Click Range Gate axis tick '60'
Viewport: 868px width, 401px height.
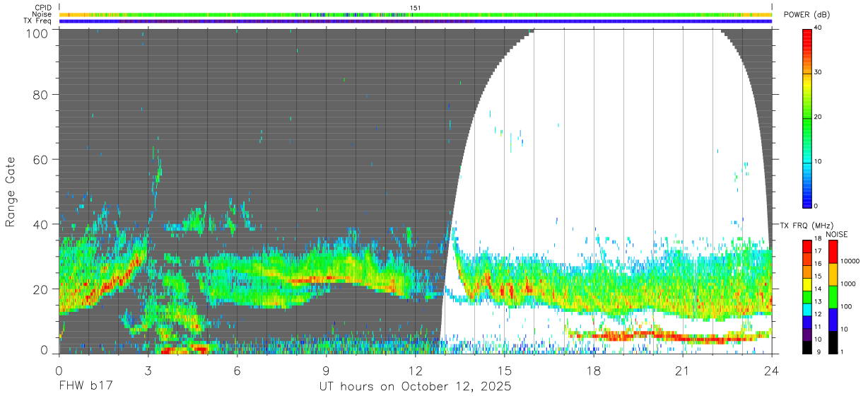point(41,159)
